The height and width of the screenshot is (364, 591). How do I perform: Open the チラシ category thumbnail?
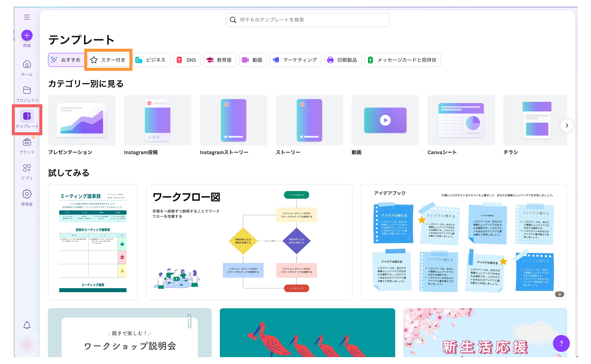535,120
